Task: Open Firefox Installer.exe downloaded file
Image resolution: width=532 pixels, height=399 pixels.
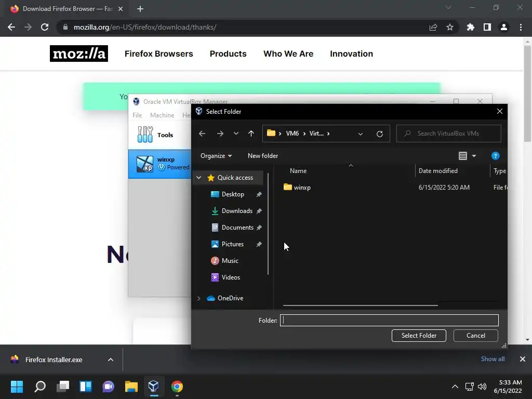Action: click(x=54, y=360)
